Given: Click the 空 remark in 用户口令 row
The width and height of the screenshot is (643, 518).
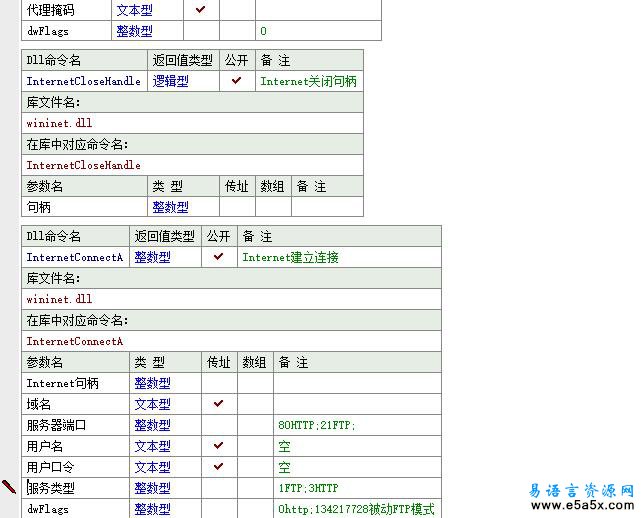Looking at the screenshot, I should pos(284,467).
